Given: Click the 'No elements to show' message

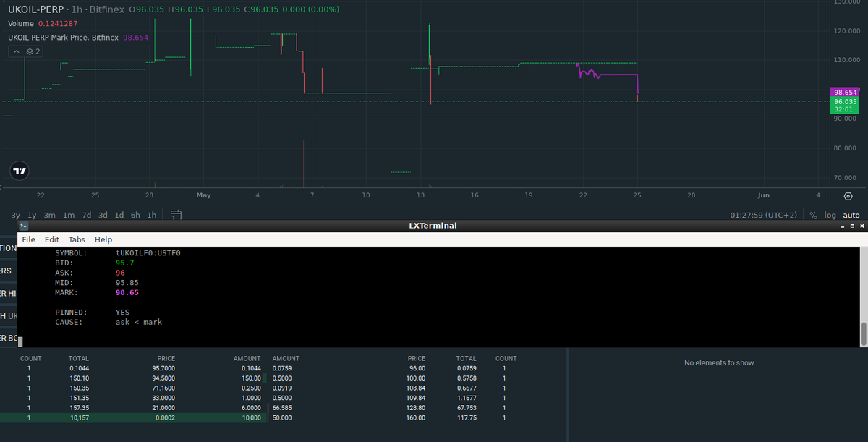Looking at the screenshot, I should (719, 362).
